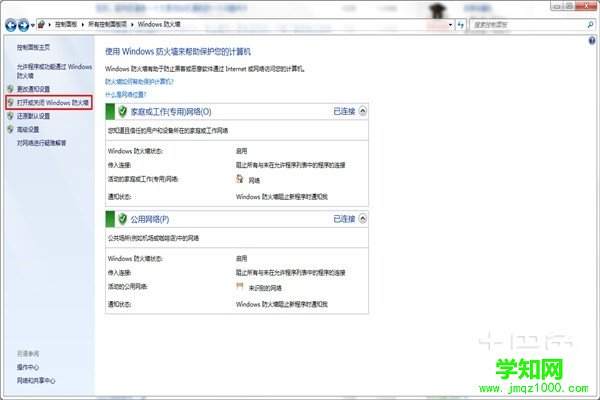This screenshot has width=600, height=400.
Task: Open 高级设置 sidebar link
Action: pos(28,129)
